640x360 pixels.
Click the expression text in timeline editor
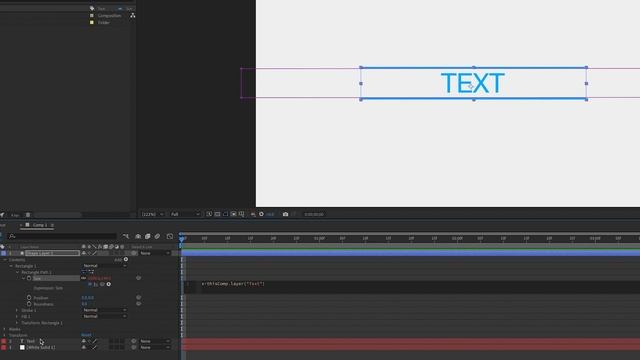[233, 284]
